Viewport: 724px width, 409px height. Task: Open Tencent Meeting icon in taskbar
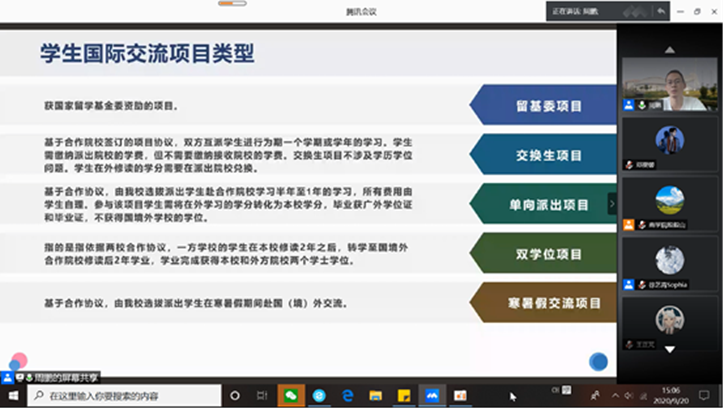tap(434, 396)
